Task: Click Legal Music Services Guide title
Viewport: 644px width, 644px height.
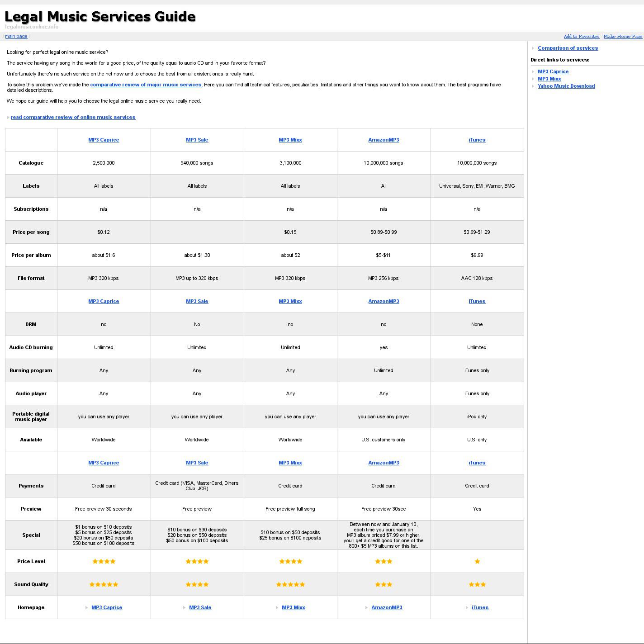Action: click(x=100, y=17)
